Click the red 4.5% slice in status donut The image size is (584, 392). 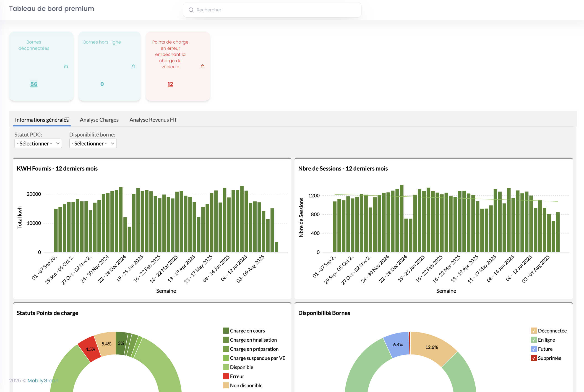pos(90,349)
